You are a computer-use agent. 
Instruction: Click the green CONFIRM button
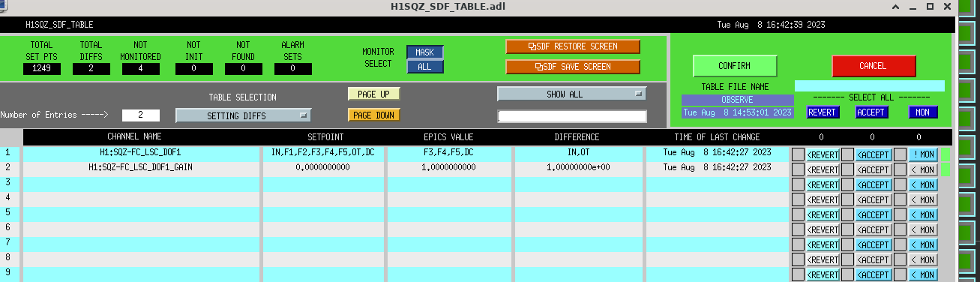pos(735,66)
